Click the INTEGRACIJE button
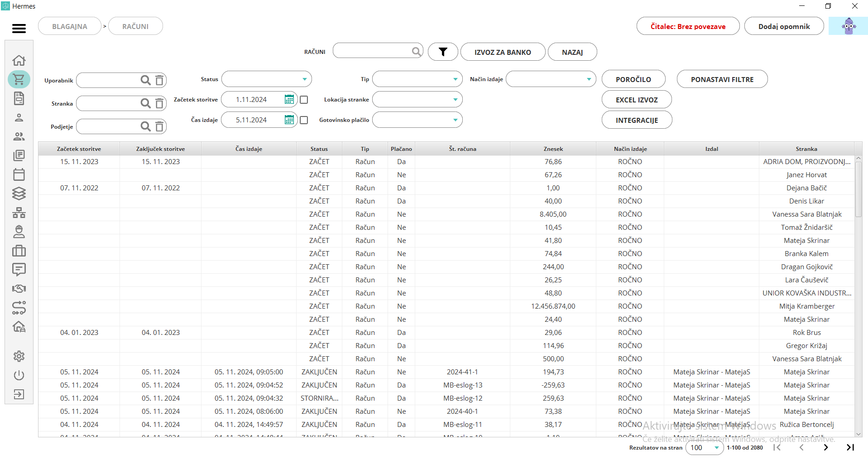Viewport: 868px width, 465px height. (637, 120)
